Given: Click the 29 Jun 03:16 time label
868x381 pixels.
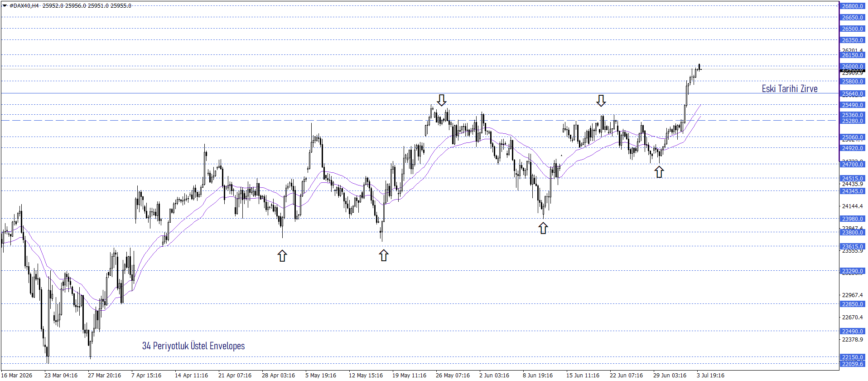Looking at the screenshot, I should (x=670, y=375).
